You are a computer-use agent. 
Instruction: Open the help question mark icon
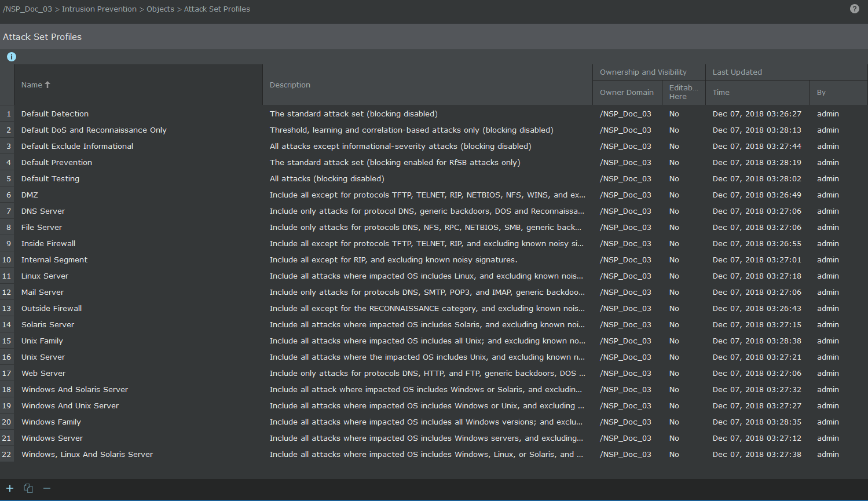click(854, 9)
